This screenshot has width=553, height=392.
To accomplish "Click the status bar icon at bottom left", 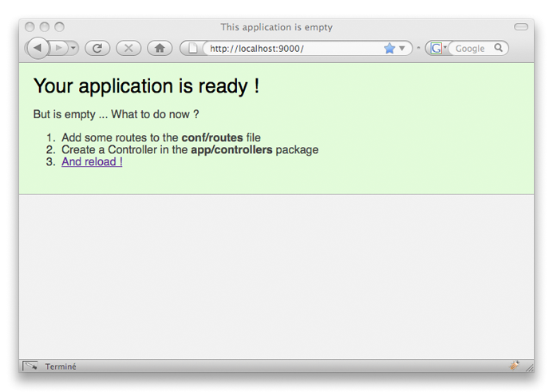I will click(30, 366).
